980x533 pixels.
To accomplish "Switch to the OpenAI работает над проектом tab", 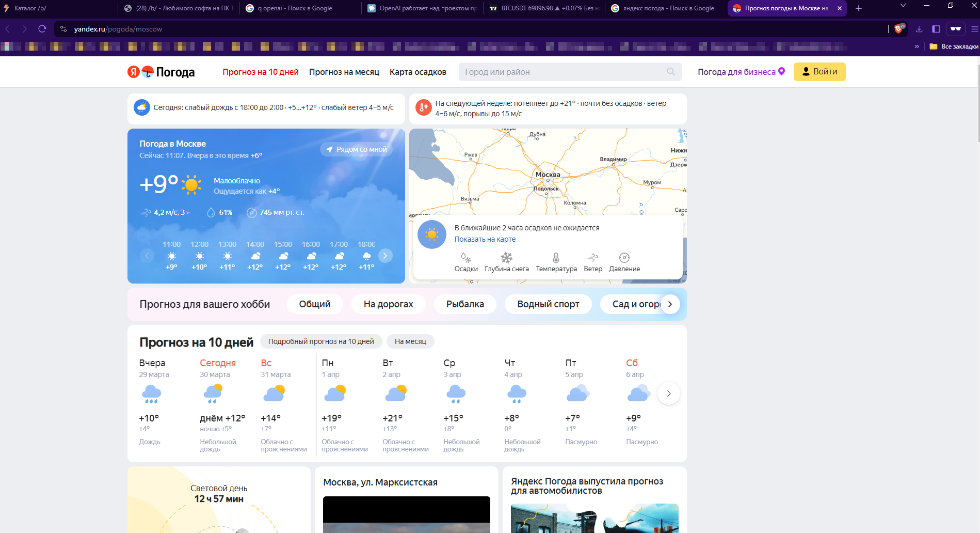I will tap(423, 8).
